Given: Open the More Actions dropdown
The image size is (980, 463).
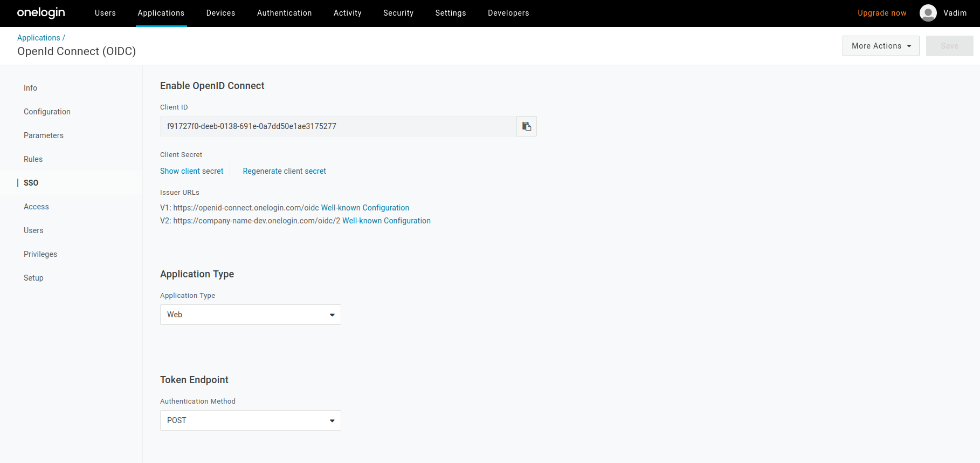Looking at the screenshot, I should (880, 46).
